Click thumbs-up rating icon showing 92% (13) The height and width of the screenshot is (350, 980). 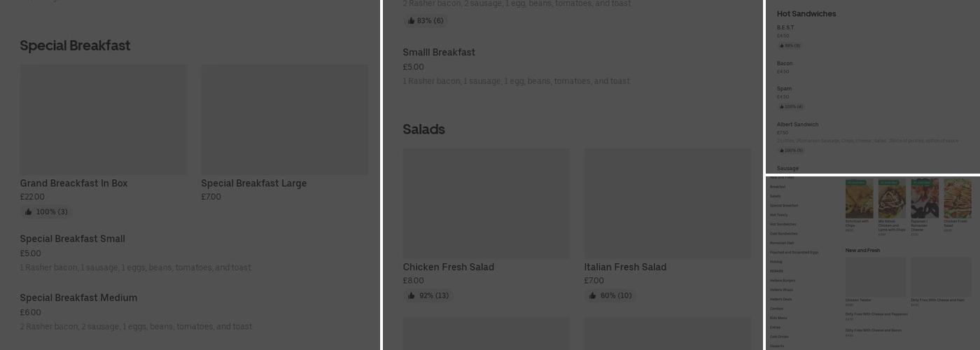click(412, 296)
